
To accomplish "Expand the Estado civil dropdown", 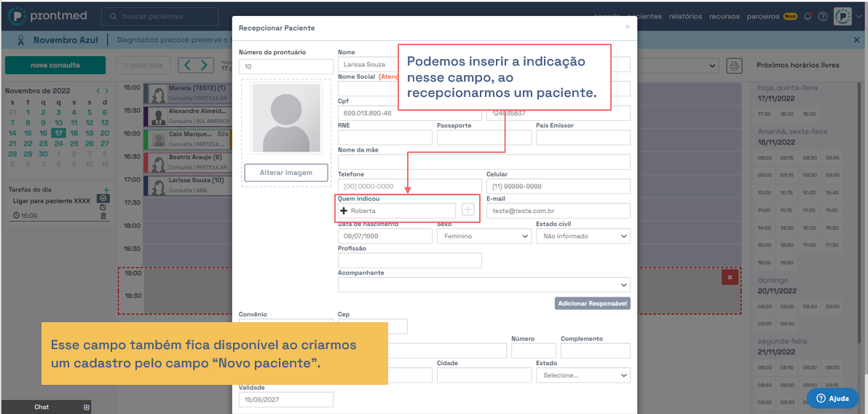I will click(x=583, y=236).
